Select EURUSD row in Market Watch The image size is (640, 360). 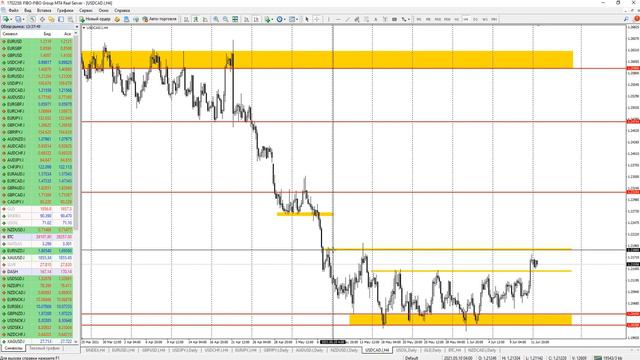point(37,41)
